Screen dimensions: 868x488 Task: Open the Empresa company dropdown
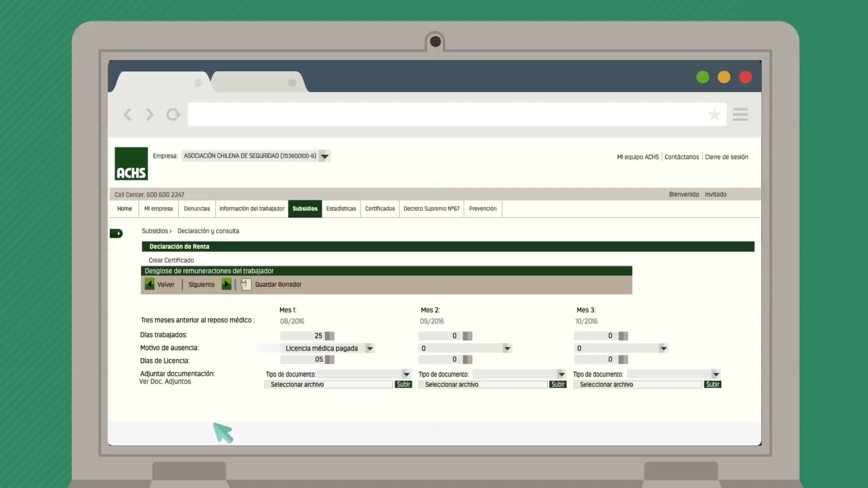[324, 156]
